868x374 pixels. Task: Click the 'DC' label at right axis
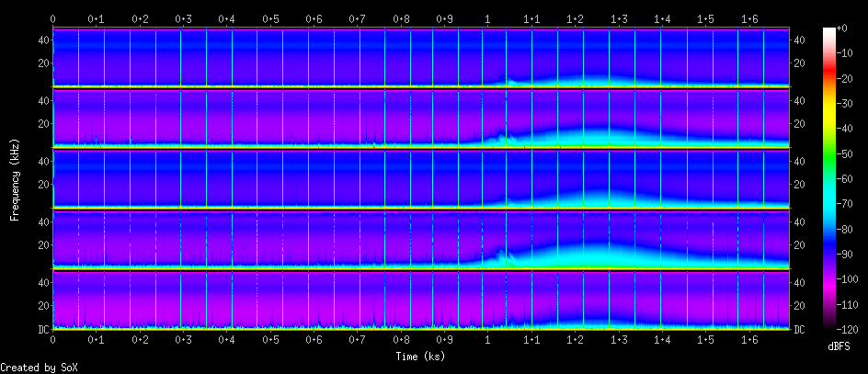tap(800, 329)
